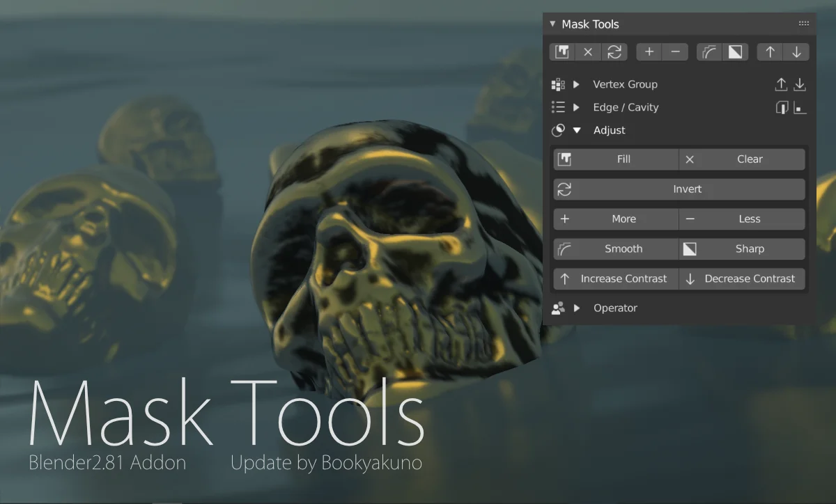836x504 pixels.
Task: Select the Fill mask icon in the toolbar
Action: click(x=562, y=52)
